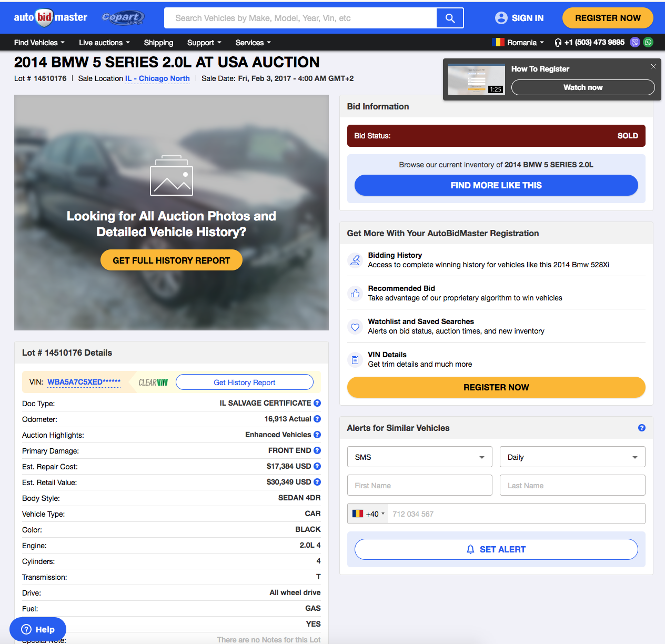Screen dimensions: 665x644
Task: Click the photo placeholder icon on vehicle image
Action: click(x=172, y=176)
